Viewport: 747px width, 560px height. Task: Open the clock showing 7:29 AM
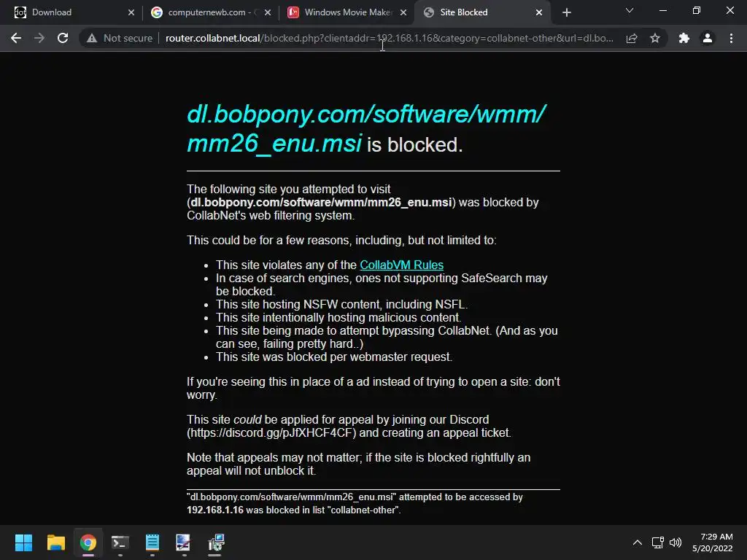pyautogui.click(x=713, y=542)
